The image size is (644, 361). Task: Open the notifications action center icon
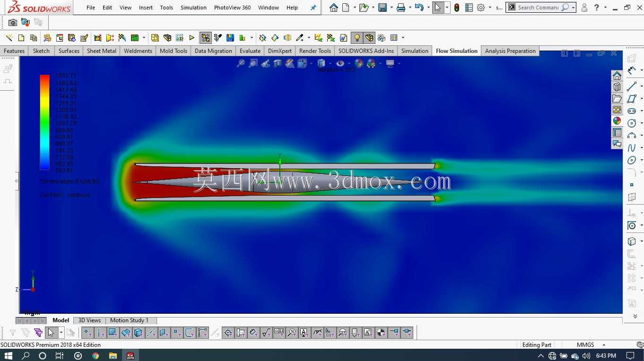click(630, 355)
